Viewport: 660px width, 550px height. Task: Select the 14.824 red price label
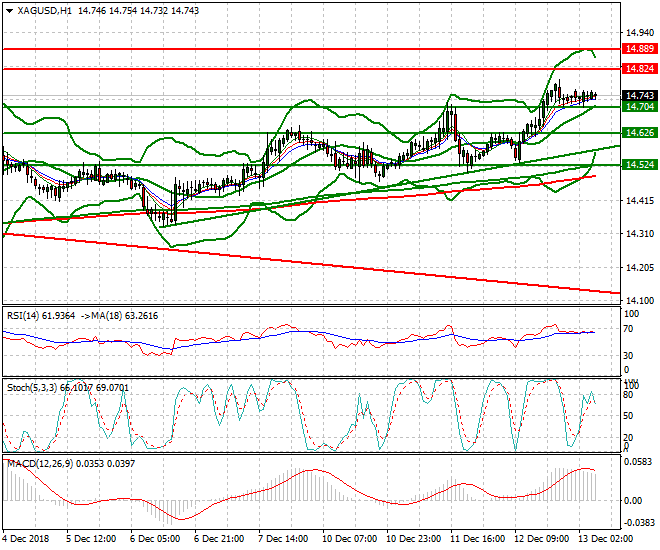[x=639, y=69]
